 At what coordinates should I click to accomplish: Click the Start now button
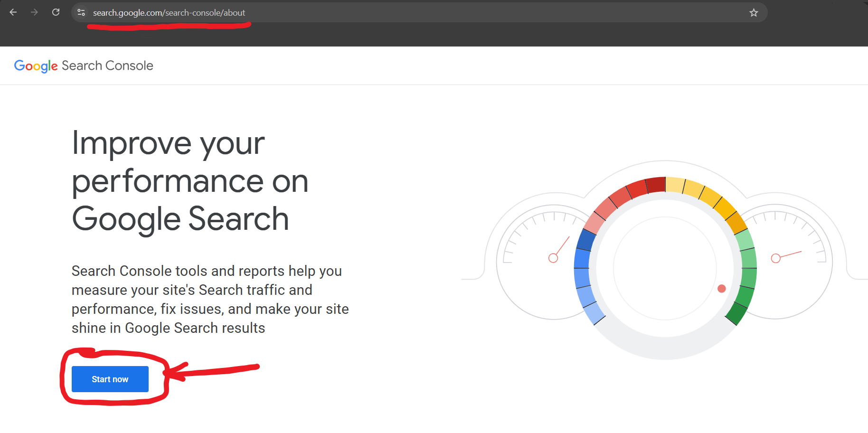pos(110,379)
